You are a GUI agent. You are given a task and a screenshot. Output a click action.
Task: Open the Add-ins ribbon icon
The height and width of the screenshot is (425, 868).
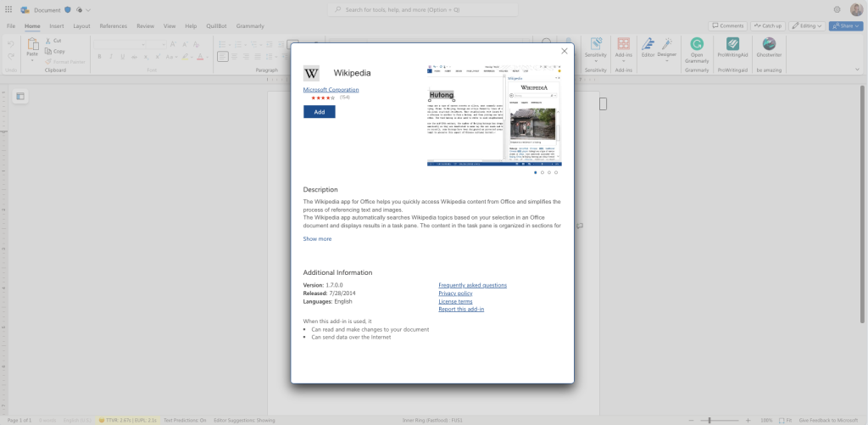[x=623, y=44]
